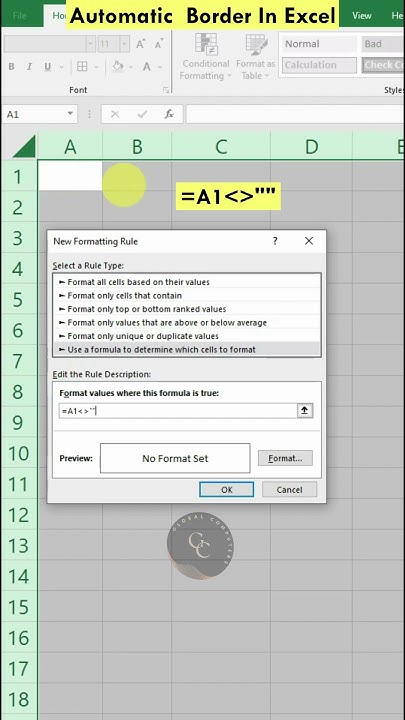Collapse dialog with range selector arrow

coord(304,411)
